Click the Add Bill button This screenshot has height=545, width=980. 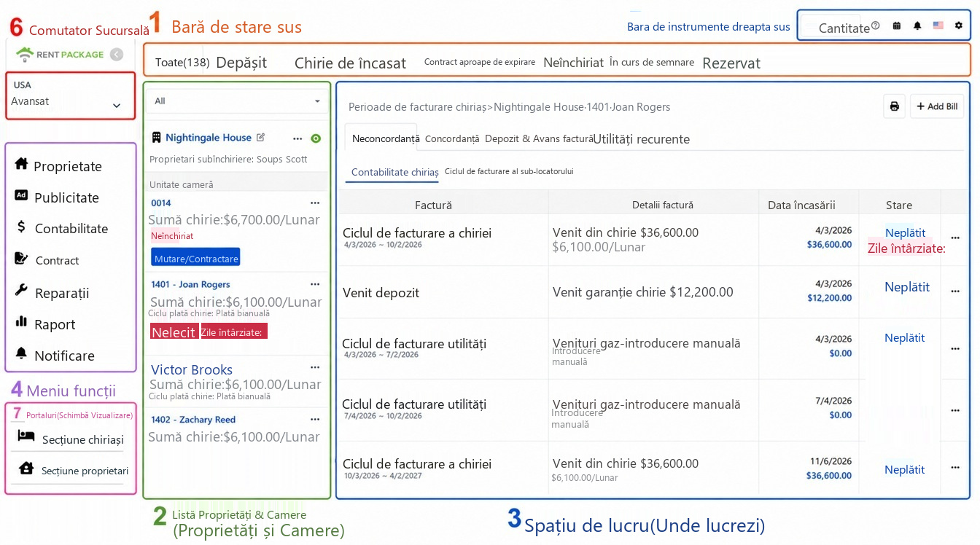[937, 106]
